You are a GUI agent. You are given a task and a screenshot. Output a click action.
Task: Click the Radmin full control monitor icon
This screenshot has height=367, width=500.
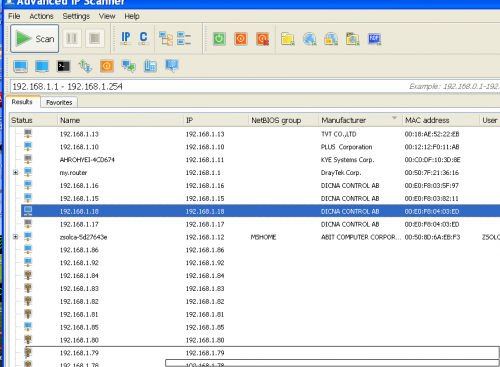20,66
